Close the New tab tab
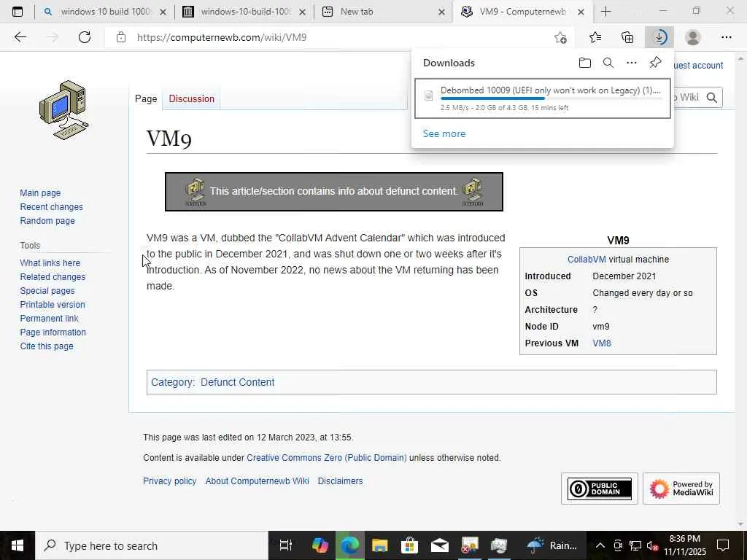Screen dimensions: 747x560 (441, 12)
